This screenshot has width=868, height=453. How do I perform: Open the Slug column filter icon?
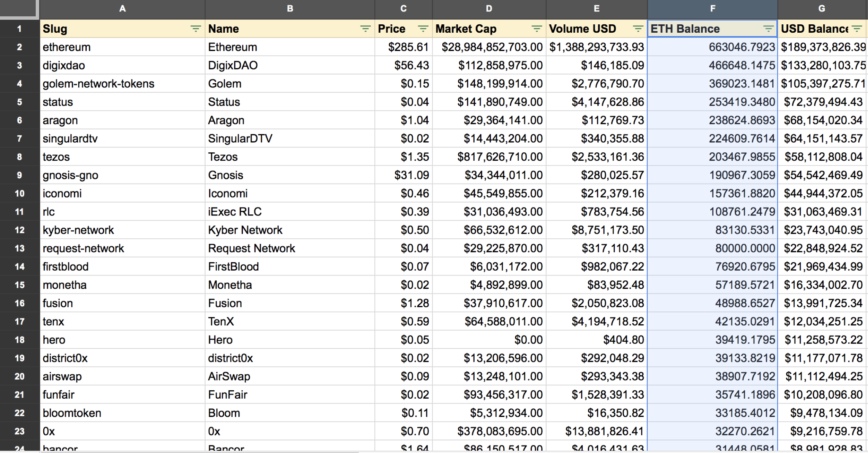tap(195, 29)
